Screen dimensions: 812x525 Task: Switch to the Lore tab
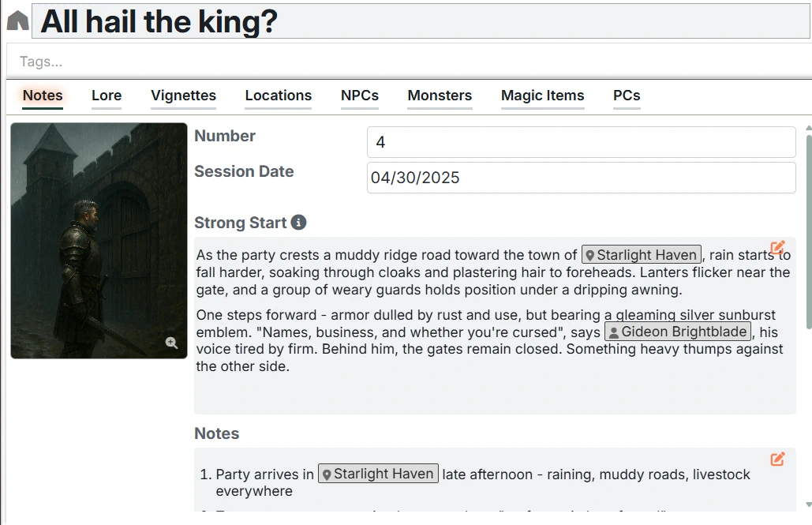click(107, 96)
